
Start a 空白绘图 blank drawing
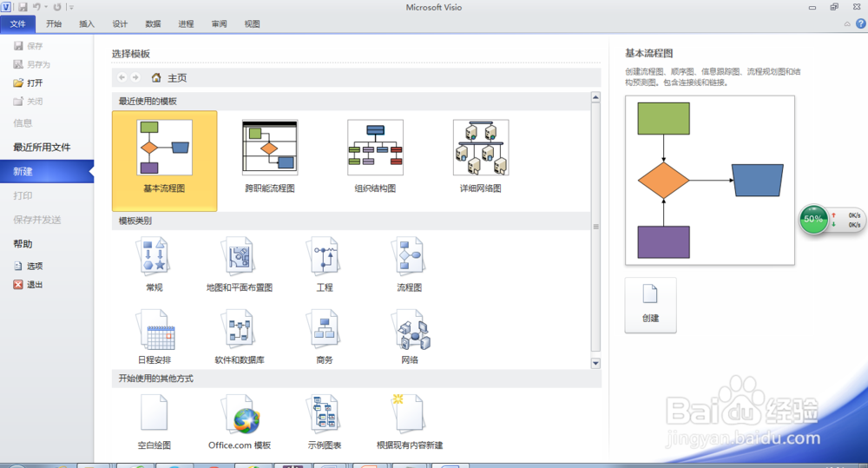pos(155,421)
